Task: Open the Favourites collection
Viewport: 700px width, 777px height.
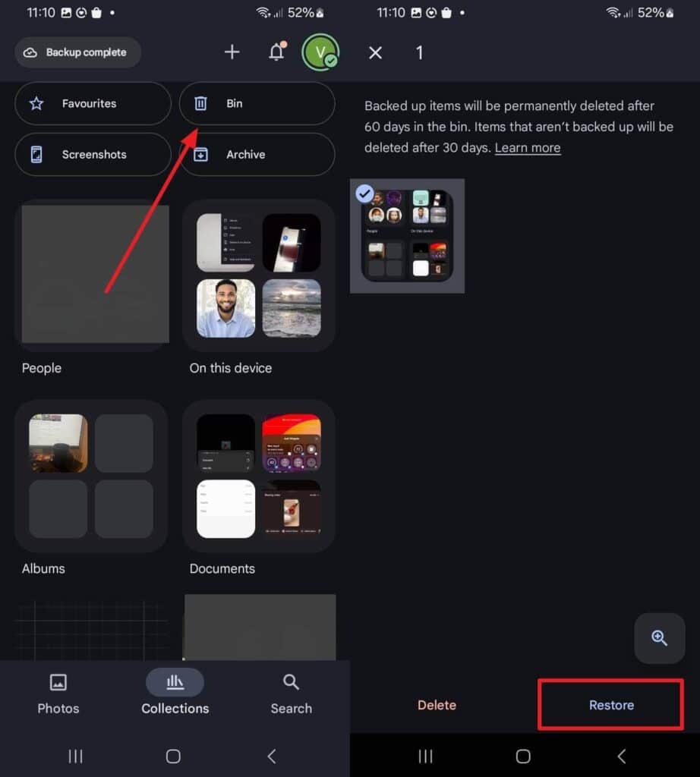Action: tap(92, 103)
